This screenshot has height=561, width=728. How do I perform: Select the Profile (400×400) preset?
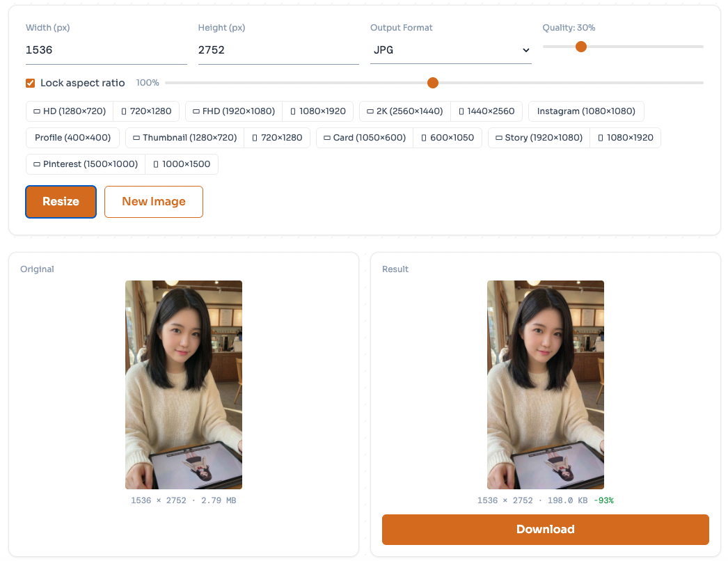tap(72, 138)
